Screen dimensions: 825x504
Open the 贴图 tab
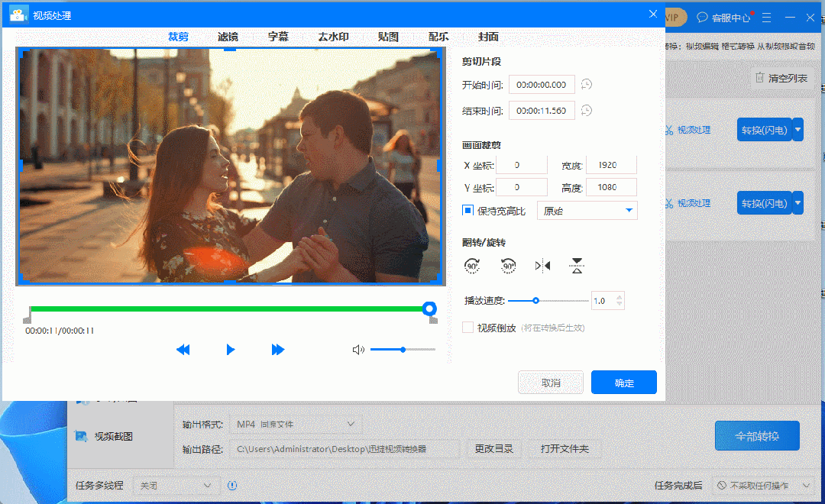[x=388, y=37]
